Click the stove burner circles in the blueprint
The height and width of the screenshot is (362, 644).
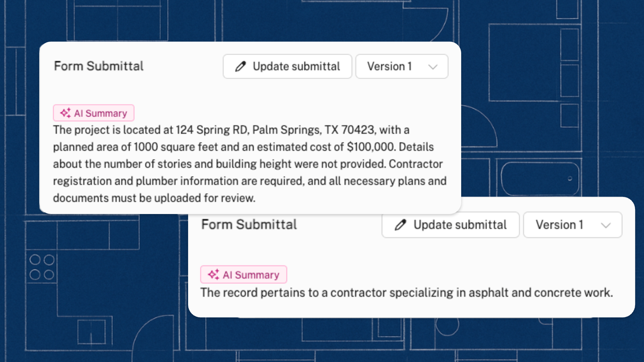42,267
